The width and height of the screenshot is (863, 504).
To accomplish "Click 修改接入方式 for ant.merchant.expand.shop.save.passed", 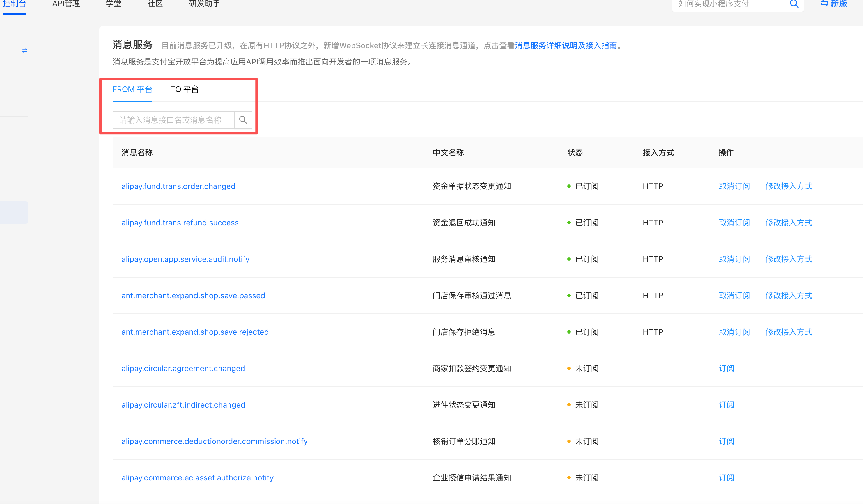I will [789, 296].
